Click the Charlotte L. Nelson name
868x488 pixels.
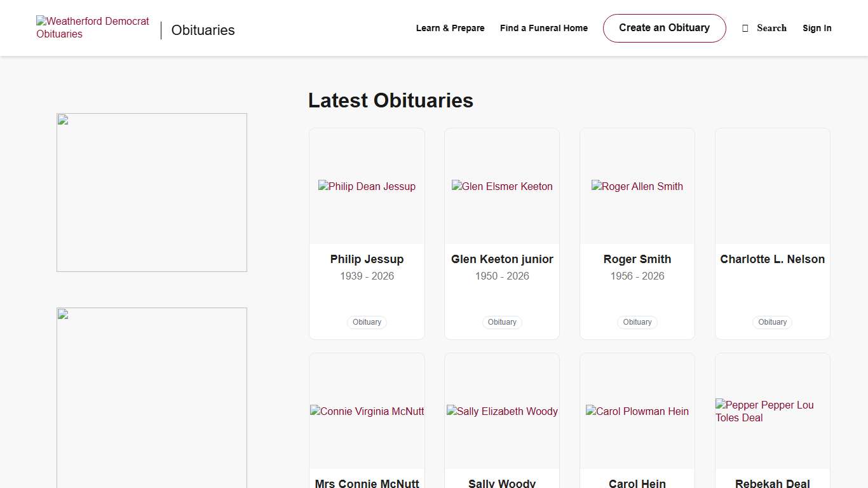click(772, 259)
